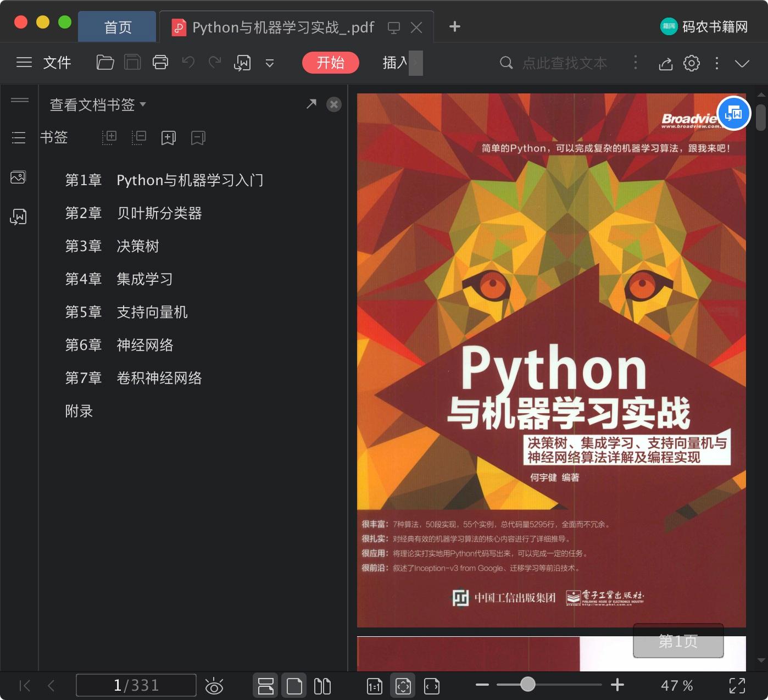Select Python与机器学习实战_.pdf document tab
Viewport: 768px width, 700px height.
pyautogui.click(x=283, y=27)
